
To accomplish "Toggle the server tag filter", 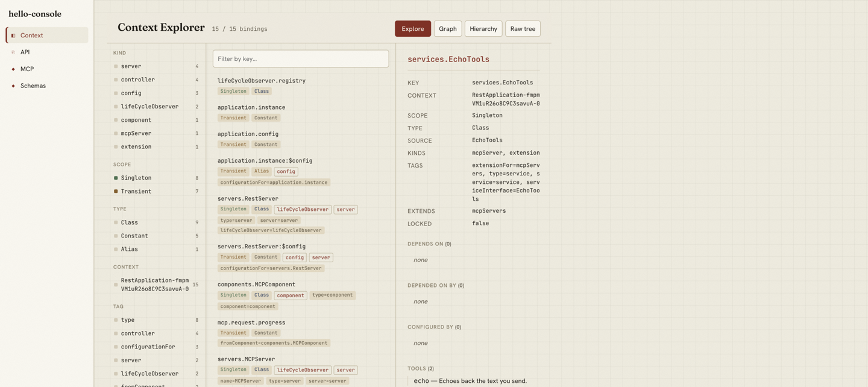I will pyautogui.click(x=156, y=360).
